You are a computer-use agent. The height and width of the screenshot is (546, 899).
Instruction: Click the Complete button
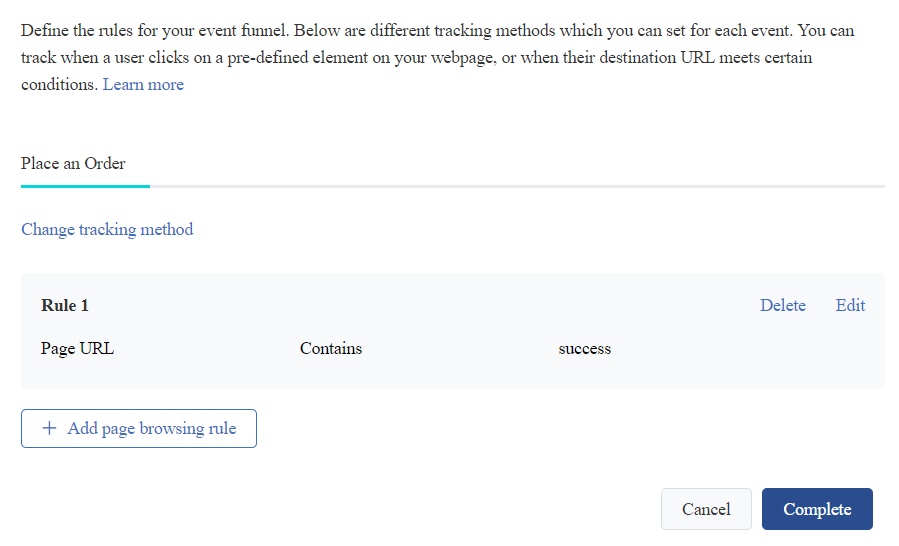pos(817,509)
